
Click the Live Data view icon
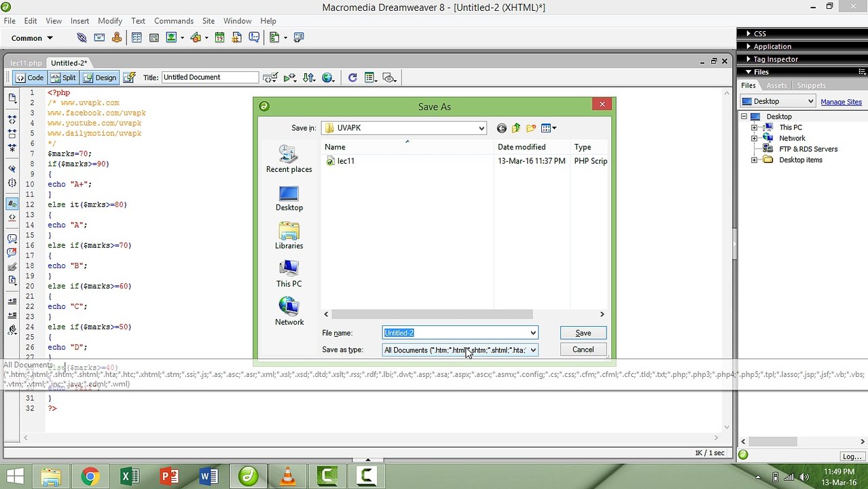129,77
